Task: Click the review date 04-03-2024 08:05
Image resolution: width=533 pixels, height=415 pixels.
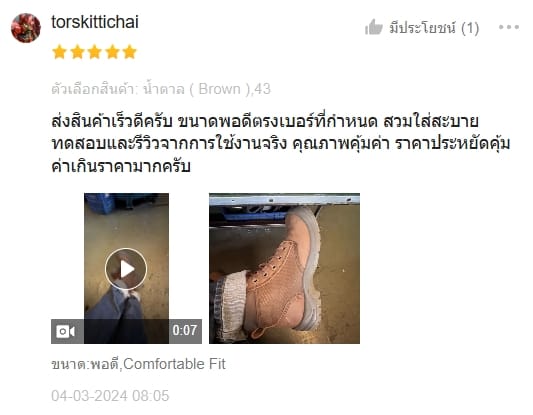Action: pyautogui.click(x=110, y=396)
